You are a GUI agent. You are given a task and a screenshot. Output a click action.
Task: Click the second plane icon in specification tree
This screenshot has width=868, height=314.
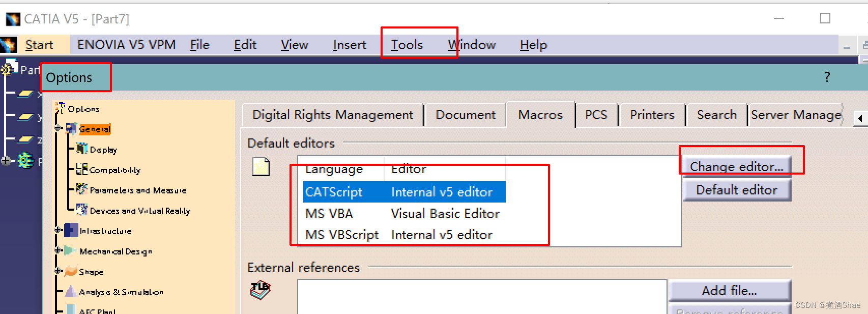[25, 117]
